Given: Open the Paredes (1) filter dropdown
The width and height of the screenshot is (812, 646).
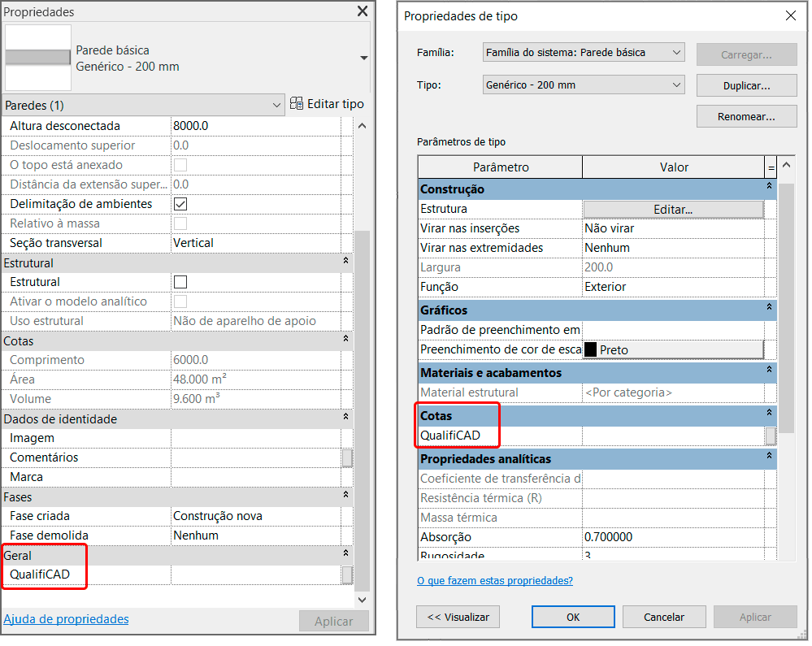Looking at the screenshot, I should [x=276, y=106].
